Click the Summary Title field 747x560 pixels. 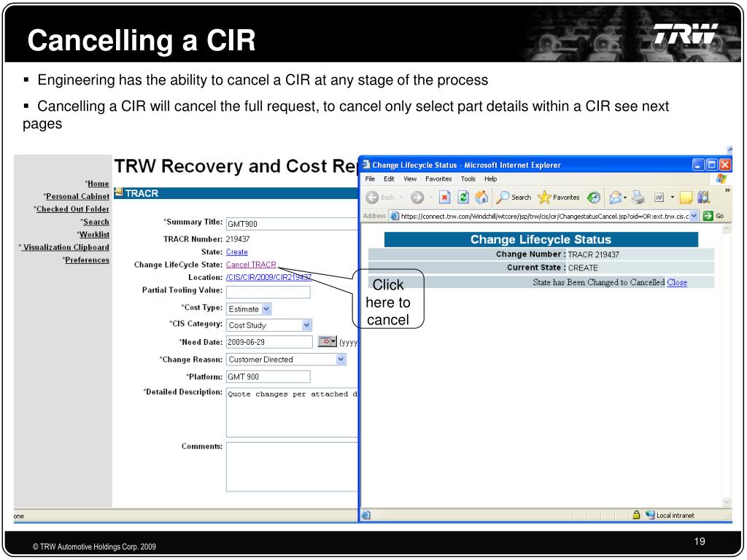(292, 224)
